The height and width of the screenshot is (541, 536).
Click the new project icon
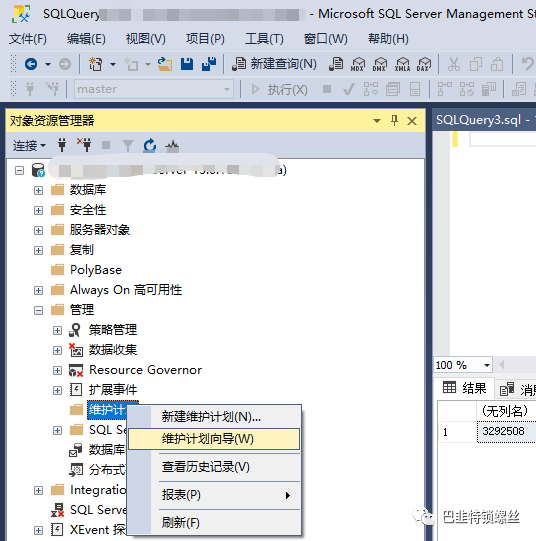96,64
